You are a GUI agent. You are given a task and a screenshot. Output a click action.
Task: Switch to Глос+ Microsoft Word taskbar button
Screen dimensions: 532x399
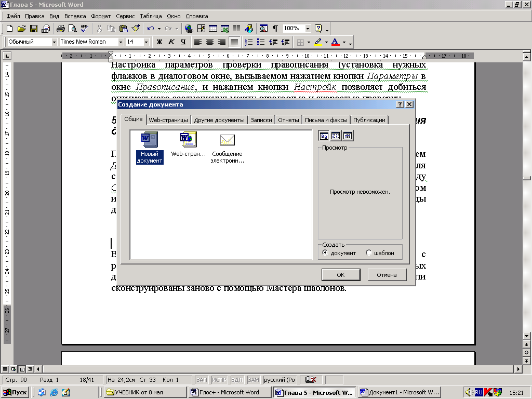click(x=230, y=392)
